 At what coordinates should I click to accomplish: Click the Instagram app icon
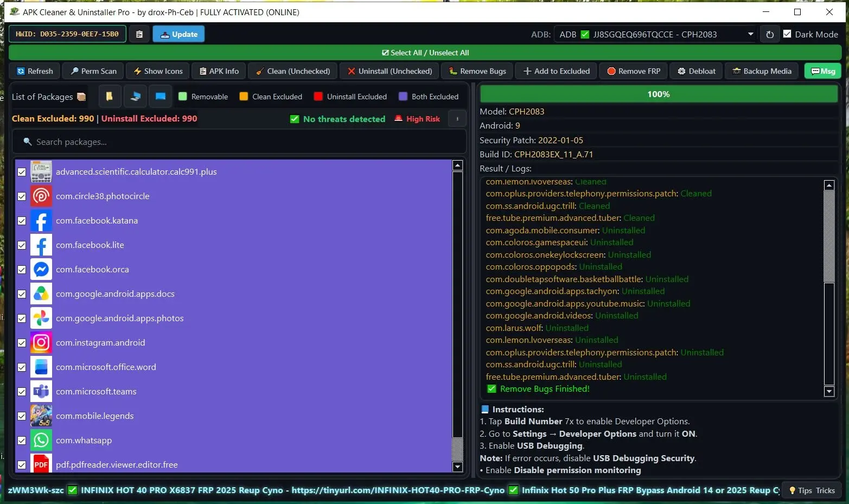click(x=41, y=343)
